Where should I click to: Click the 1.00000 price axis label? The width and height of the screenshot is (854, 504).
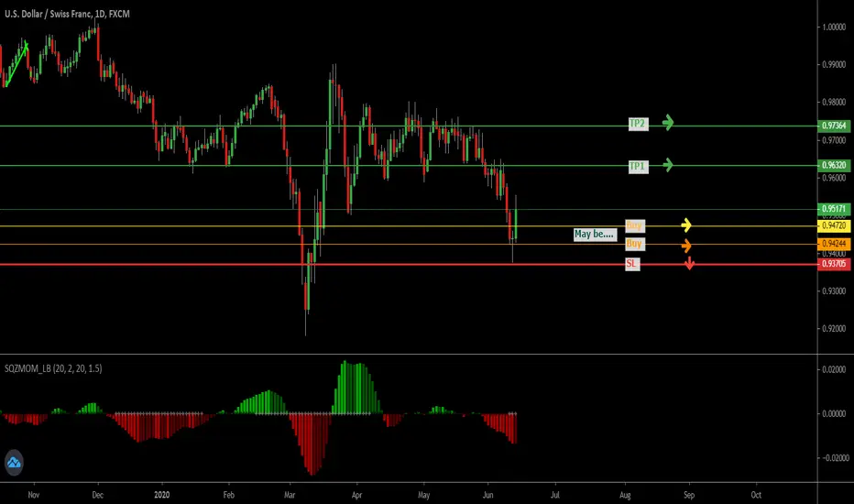pyautogui.click(x=834, y=27)
